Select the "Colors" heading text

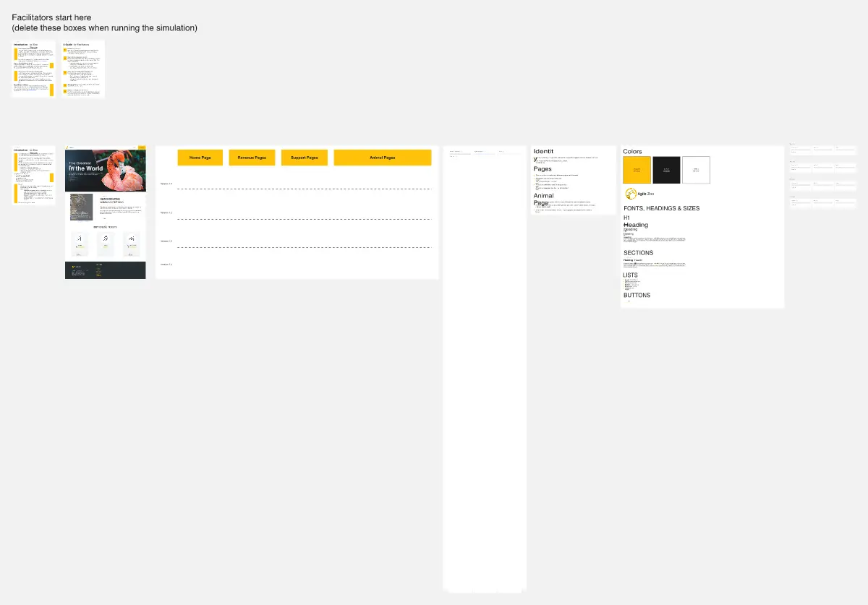[x=632, y=152]
